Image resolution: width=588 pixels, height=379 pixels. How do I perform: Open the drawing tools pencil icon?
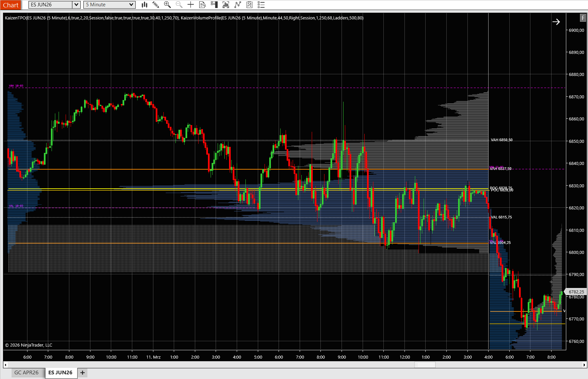[156, 5]
